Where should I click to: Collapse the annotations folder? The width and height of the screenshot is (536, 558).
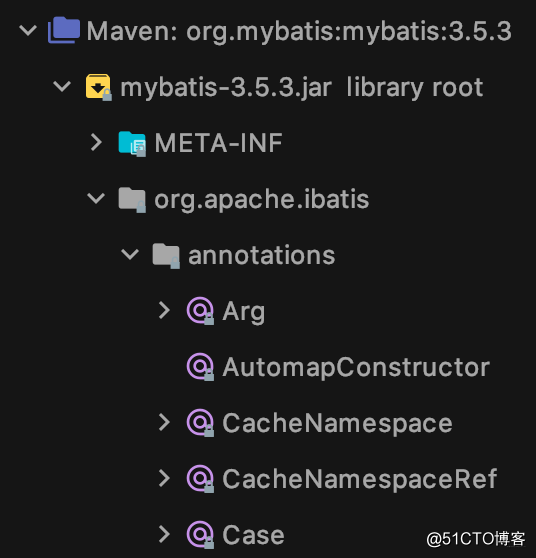coord(130,254)
